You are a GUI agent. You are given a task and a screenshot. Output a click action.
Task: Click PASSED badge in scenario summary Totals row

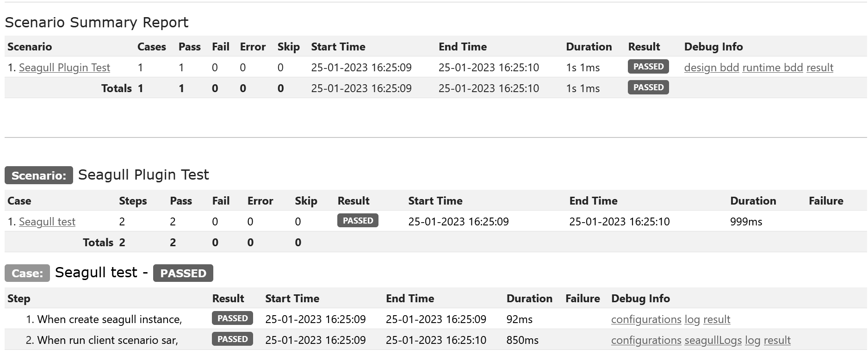[x=648, y=87]
